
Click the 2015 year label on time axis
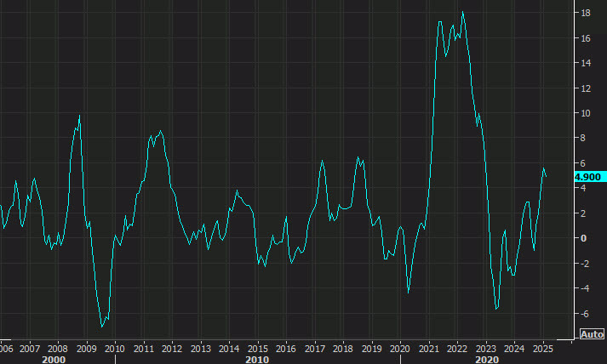click(258, 349)
